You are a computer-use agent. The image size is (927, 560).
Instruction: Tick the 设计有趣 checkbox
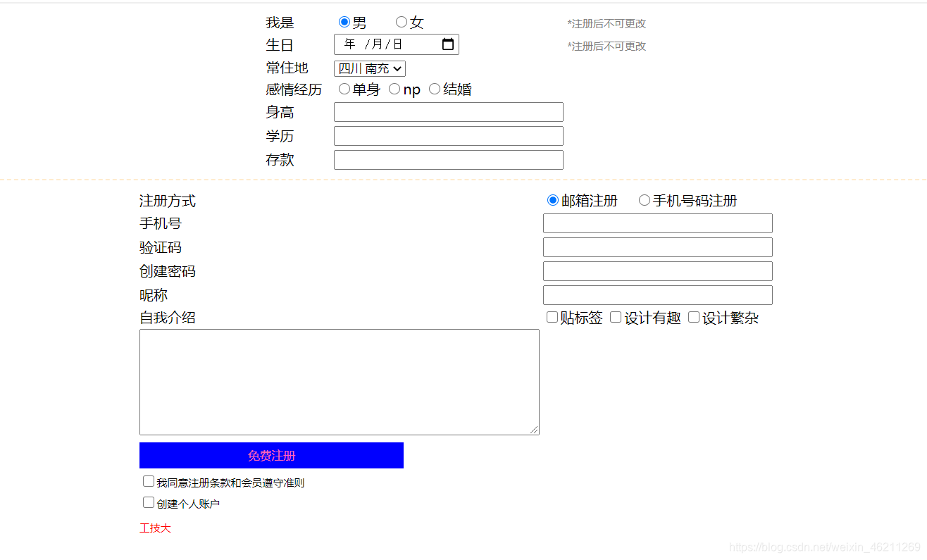coord(616,317)
